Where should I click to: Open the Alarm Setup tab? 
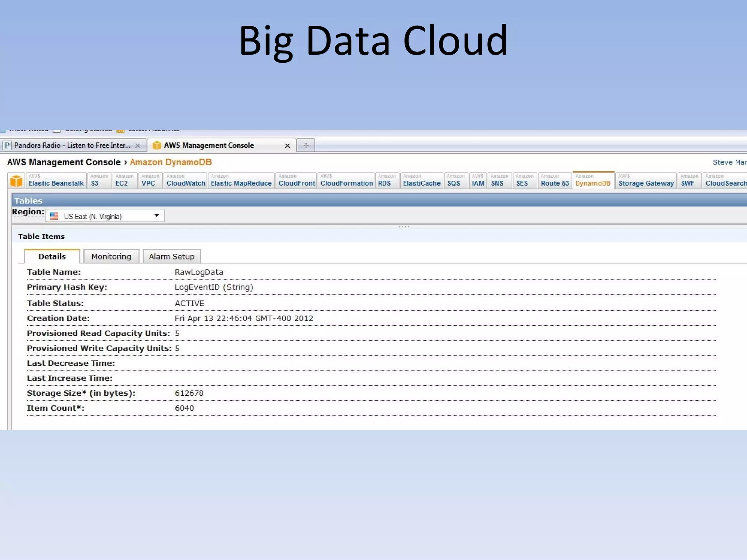pyautogui.click(x=171, y=256)
